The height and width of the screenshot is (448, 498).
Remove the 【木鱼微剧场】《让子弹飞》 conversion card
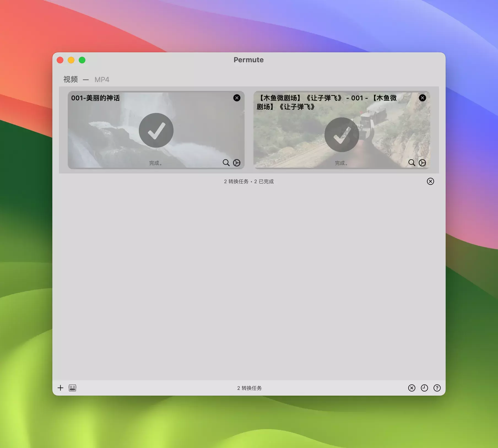[423, 98]
